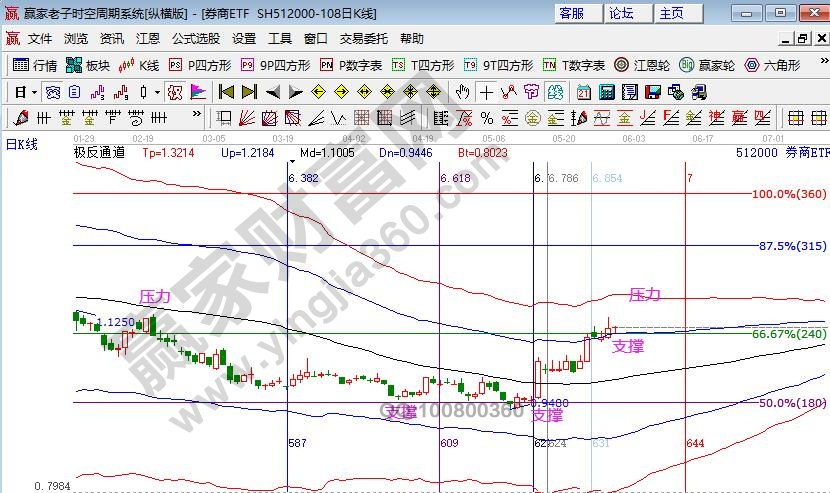The width and height of the screenshot is (830, 493).
Task: Expand the 日 period dropdown arrow
Action: click(33, 92)
